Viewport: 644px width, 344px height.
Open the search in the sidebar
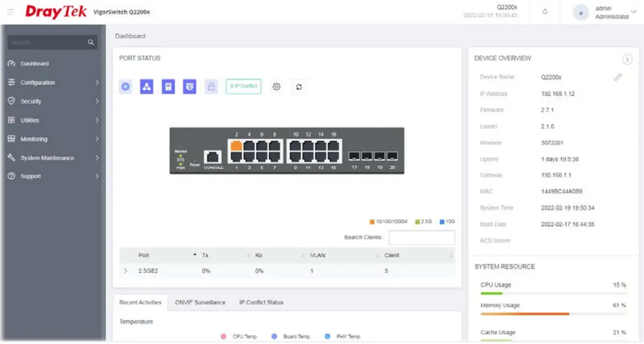51,42
